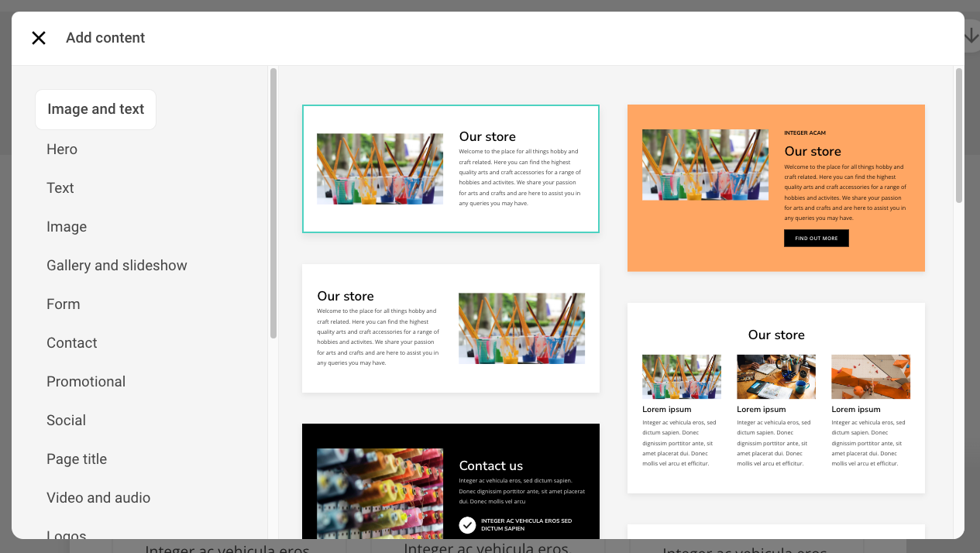
Task: Open the Page title category
Action: click(77, 459)
